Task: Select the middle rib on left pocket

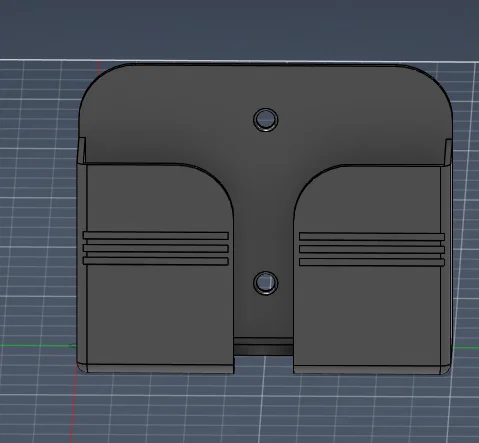Action: pos(156,248)
